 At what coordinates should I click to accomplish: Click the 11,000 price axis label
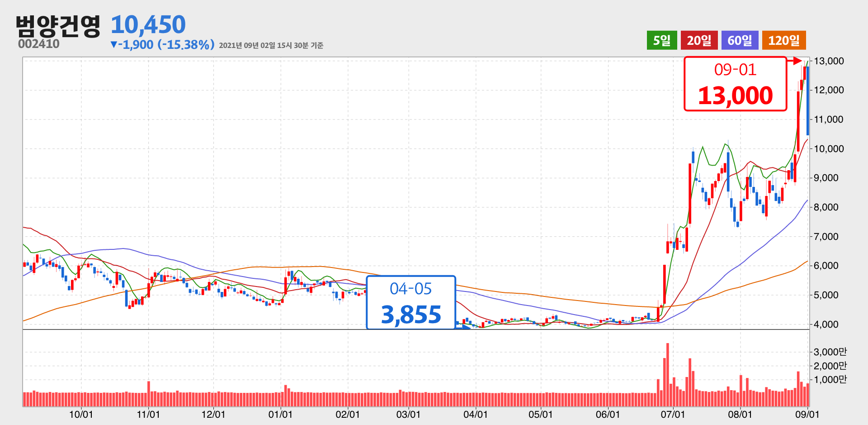coord(829,119)
